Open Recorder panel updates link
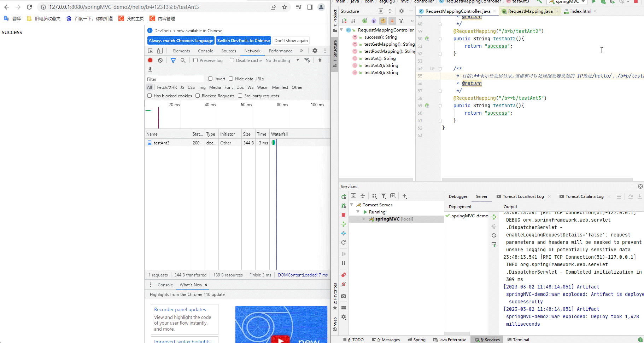The image size is (644, 343). tap(180, 309)
